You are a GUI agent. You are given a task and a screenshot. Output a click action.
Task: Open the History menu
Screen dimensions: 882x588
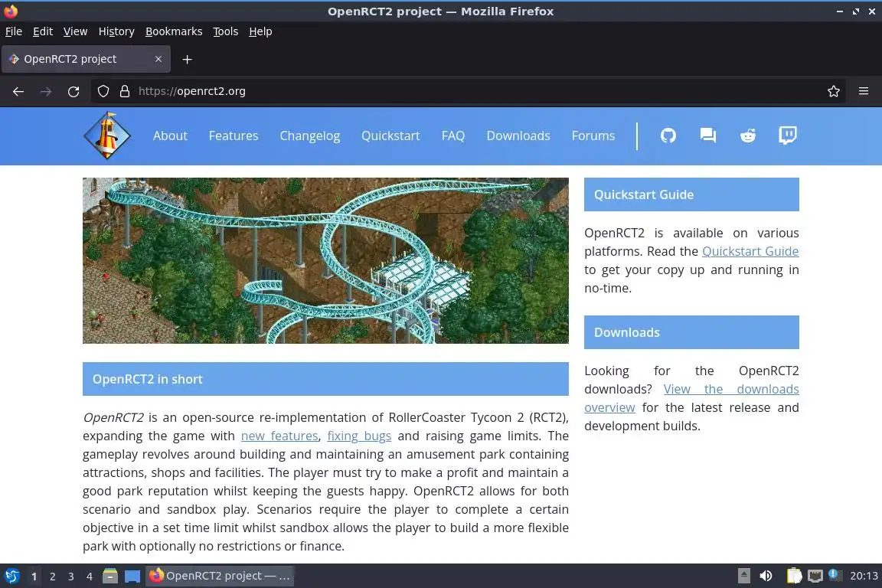coord(116,31)
